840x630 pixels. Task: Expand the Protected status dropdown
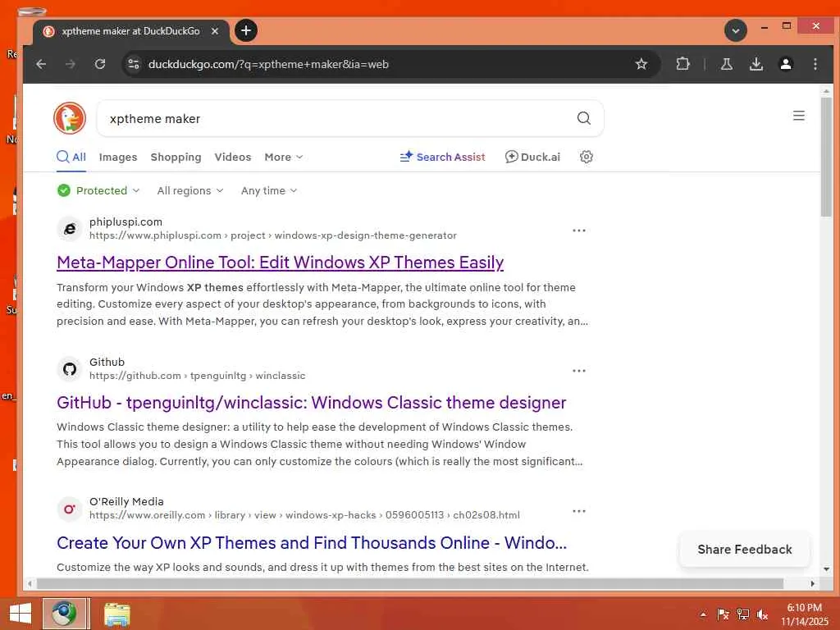coord(98,190)
